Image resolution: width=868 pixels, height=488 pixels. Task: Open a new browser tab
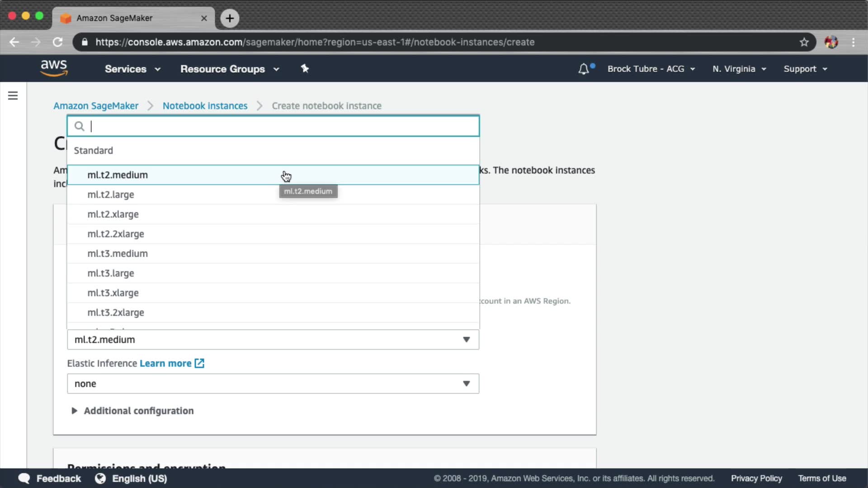click(x=230, y=18)
